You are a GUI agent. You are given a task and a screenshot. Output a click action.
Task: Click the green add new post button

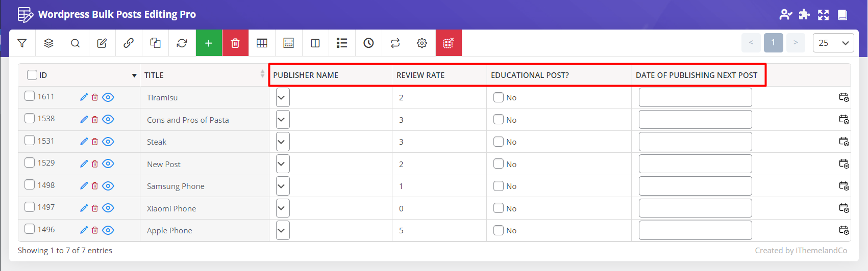[209, 43]
